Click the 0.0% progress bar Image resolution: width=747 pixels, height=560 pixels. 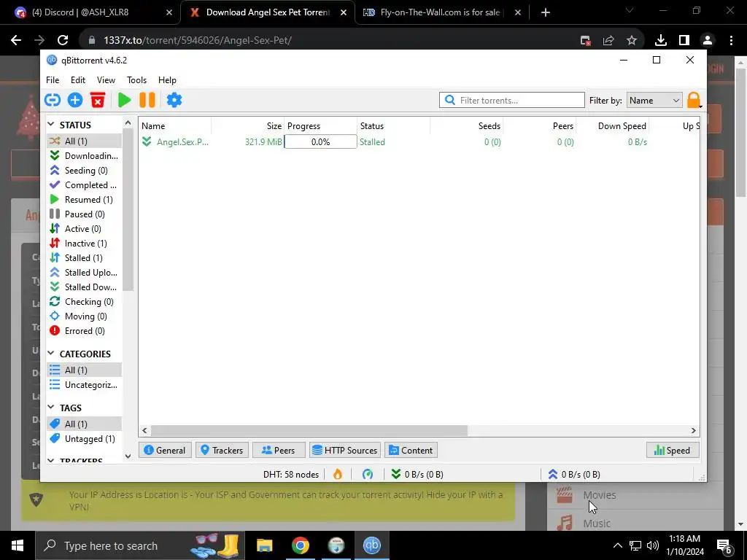click(x=321, y=142)
